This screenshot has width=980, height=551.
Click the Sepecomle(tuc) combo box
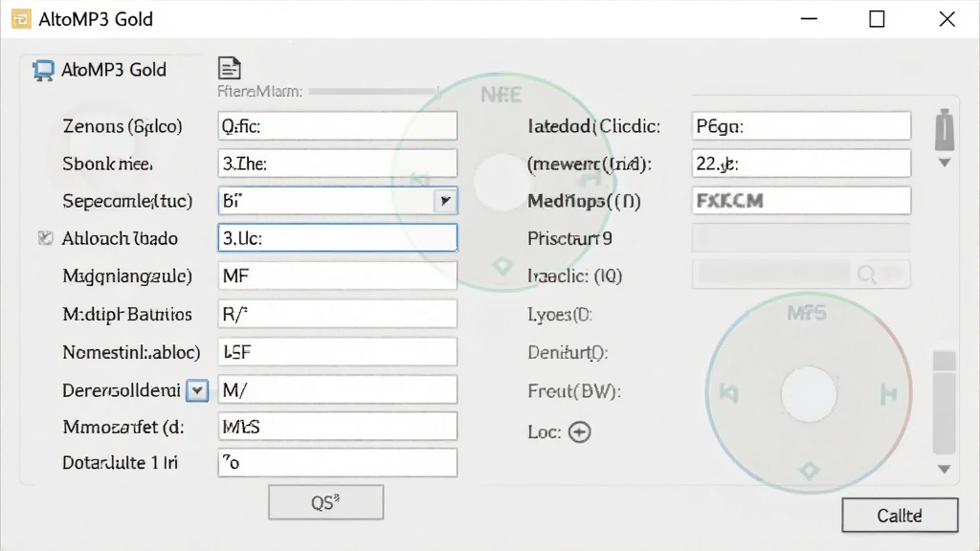coord(338,201)
